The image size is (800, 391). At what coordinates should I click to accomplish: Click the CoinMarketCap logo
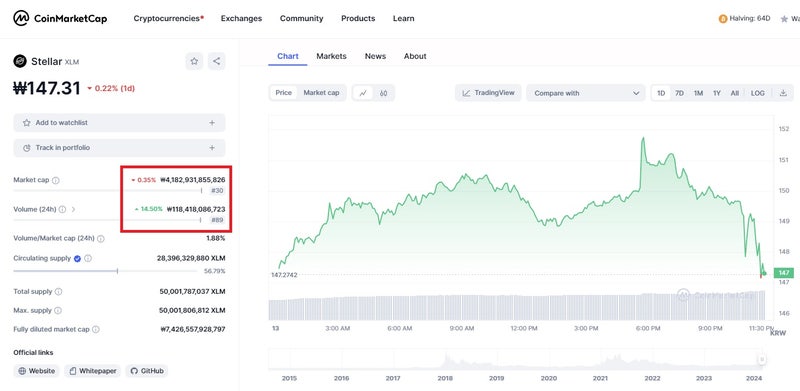click(60, 18)
